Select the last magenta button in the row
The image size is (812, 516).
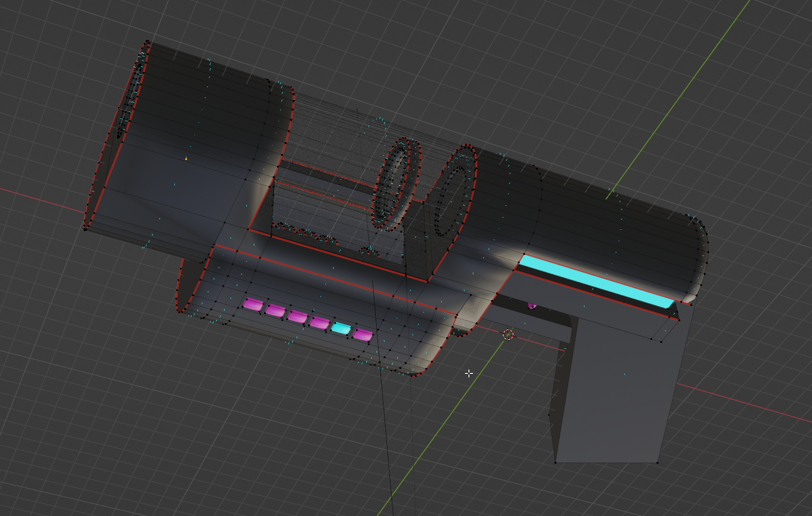tap(363, 335)
